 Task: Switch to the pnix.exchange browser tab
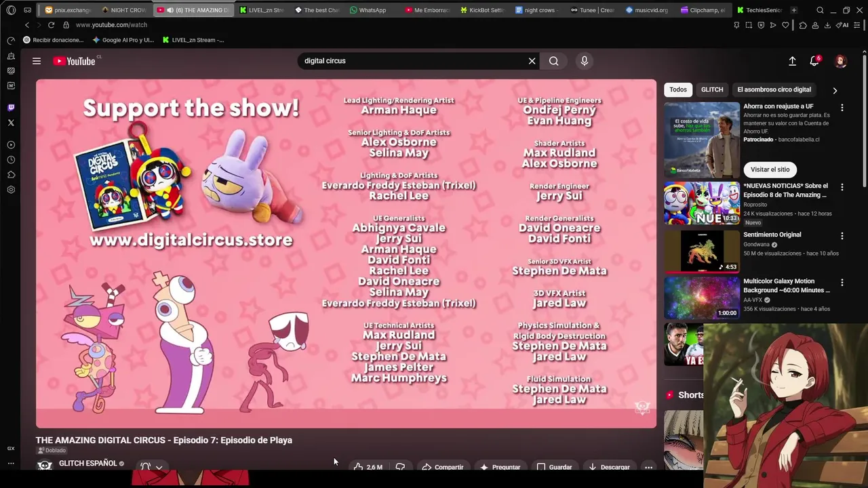pos(68,10)
